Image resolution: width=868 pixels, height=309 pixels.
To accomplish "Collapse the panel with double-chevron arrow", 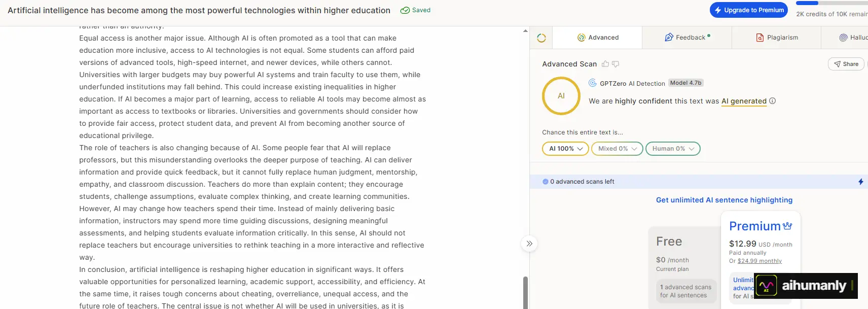I will point(529,244).
